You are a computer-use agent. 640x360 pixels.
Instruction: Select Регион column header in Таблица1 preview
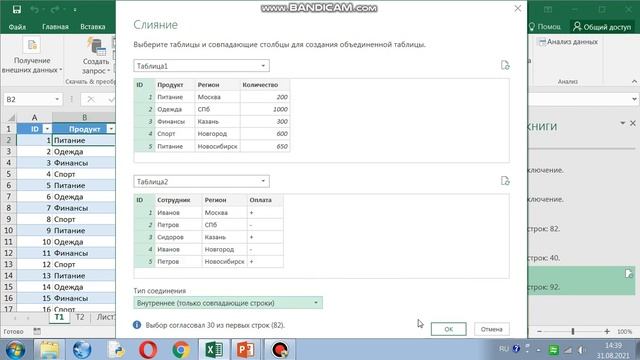[218, 85]
